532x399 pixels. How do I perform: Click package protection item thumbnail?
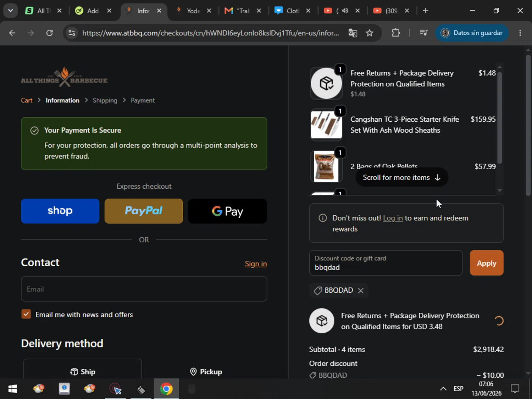(326, 83)
